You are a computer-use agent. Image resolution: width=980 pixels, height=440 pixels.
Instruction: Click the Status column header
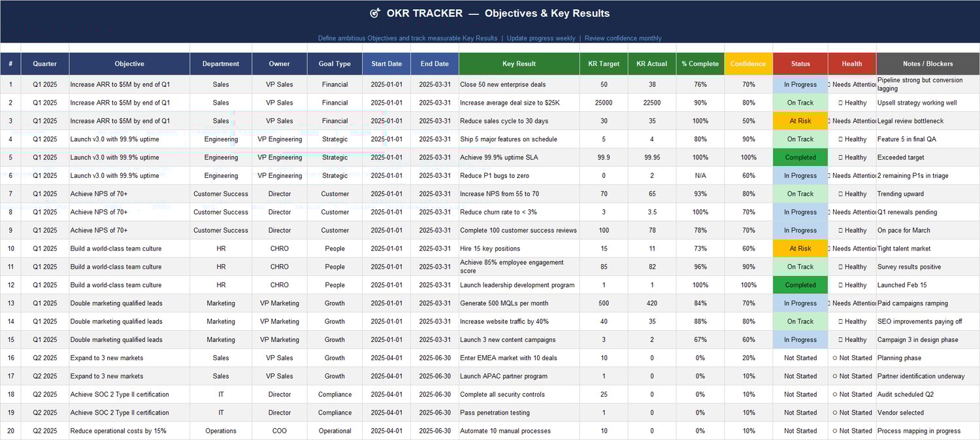click(x=800, y=63)
